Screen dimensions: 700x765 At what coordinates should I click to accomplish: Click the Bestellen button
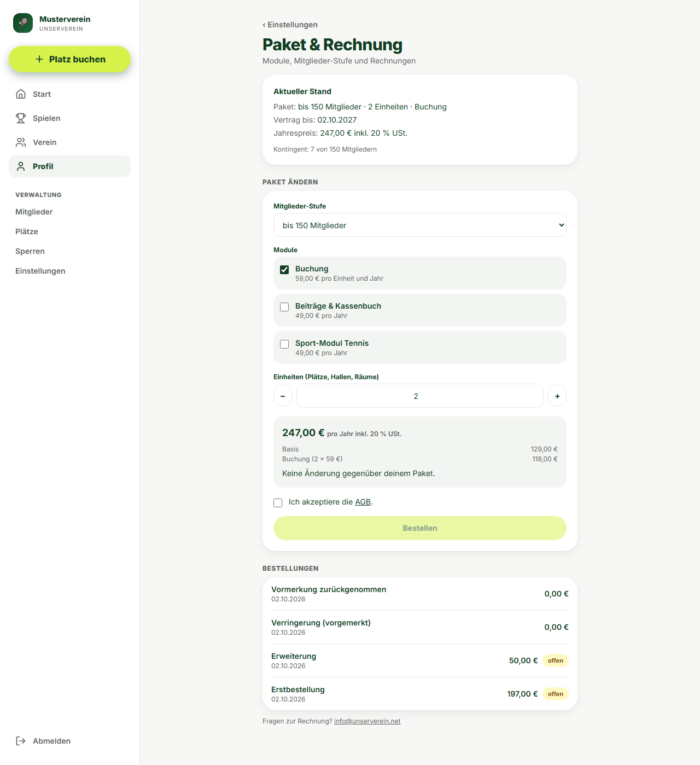(420, 528)
